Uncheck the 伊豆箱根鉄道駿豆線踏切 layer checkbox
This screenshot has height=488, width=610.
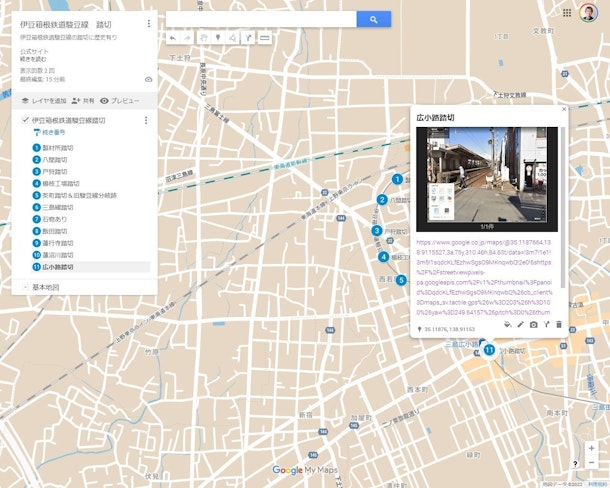[x=25, y=120]
